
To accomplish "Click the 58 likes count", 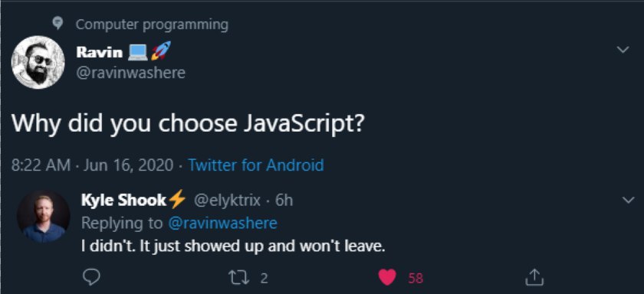I will pyautogui.click(x=416, y=279).
